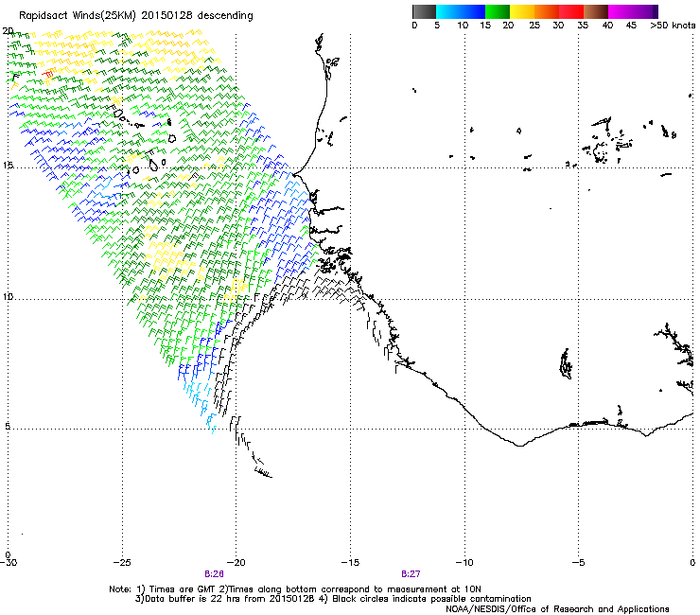The image size is (700, 615).
Task: Click the note line 'Times are GMT'
Action: click(183, 589)
